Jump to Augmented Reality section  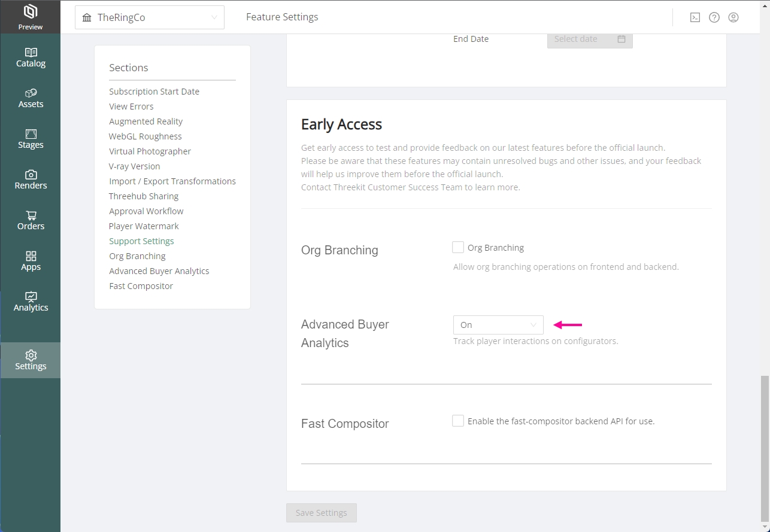click(145, 121)
